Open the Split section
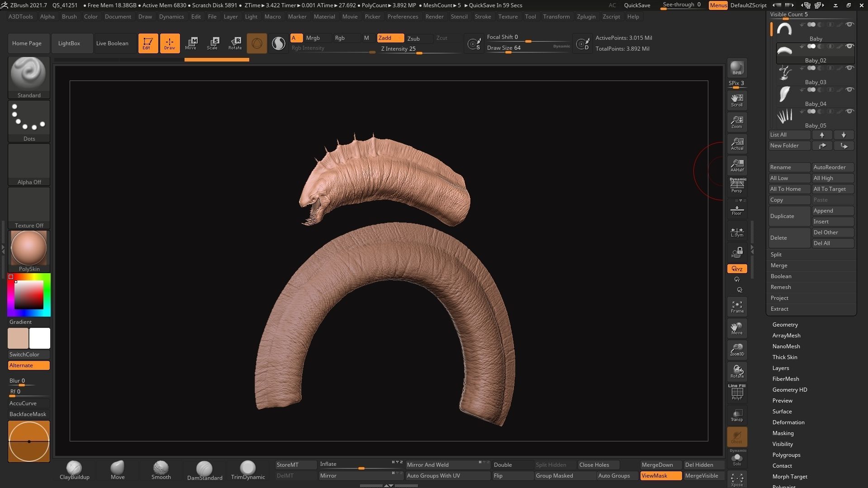Viewport: 868px width, 488px height. pyautogui.click(x=776, y=255)
